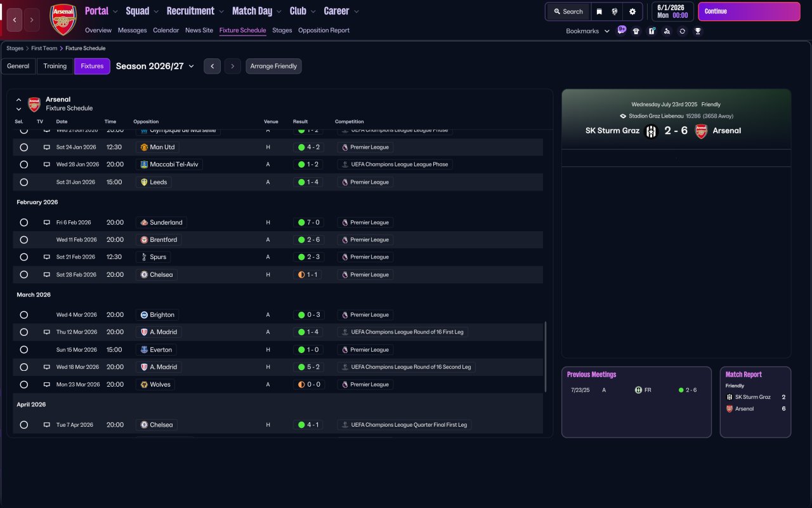Open the settings gear icon

(632, 11)
